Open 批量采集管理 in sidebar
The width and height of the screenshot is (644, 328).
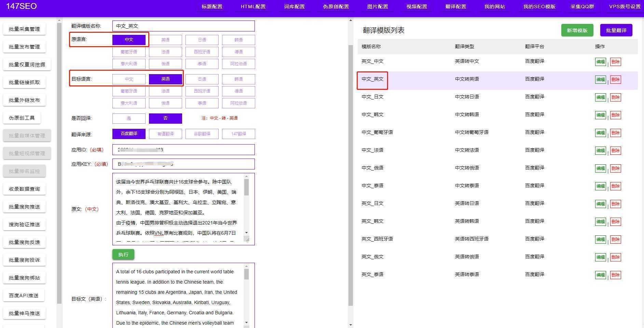tap(24, 29)
